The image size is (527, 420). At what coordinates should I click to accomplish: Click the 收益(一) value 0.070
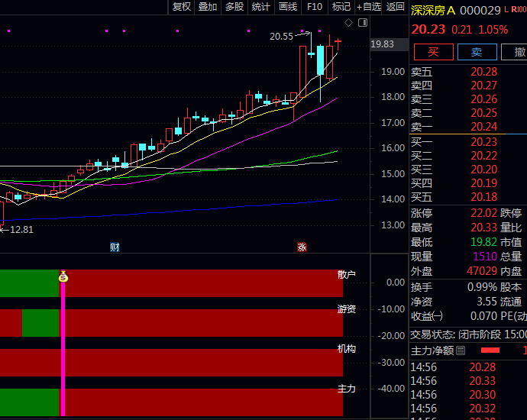pos(483,316)
